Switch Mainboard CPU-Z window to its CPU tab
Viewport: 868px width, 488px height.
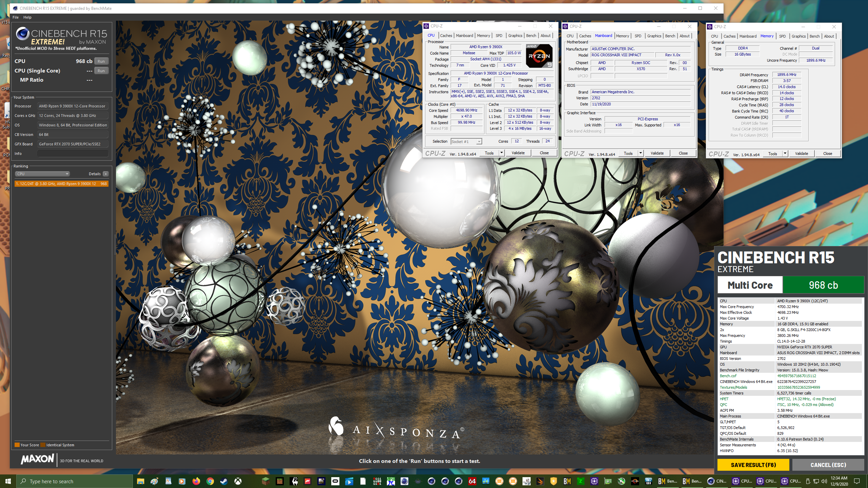[x=570, y=36]
